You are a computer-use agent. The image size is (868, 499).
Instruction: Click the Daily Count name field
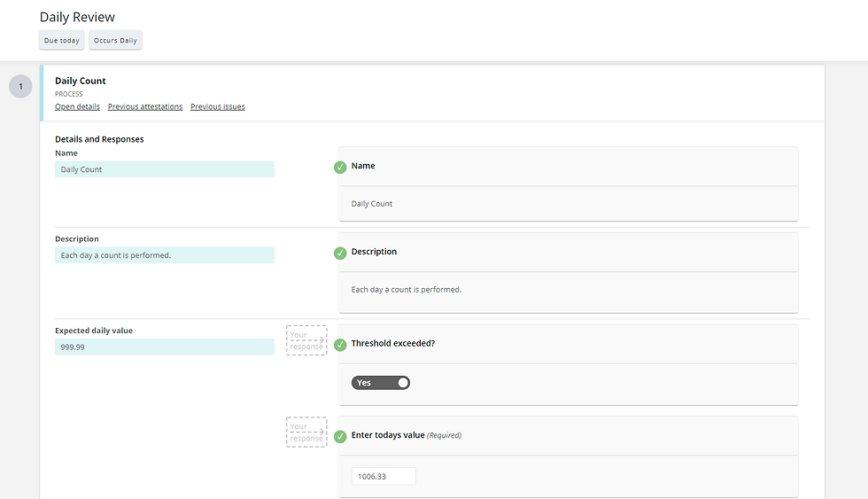tap(165, 169)
